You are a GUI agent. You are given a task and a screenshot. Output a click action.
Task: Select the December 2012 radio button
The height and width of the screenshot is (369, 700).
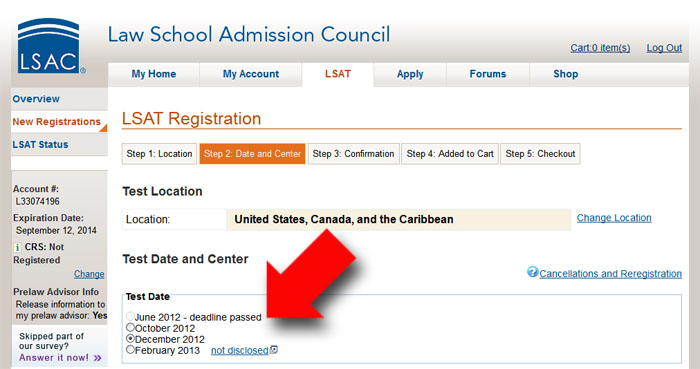coord(130,339)
